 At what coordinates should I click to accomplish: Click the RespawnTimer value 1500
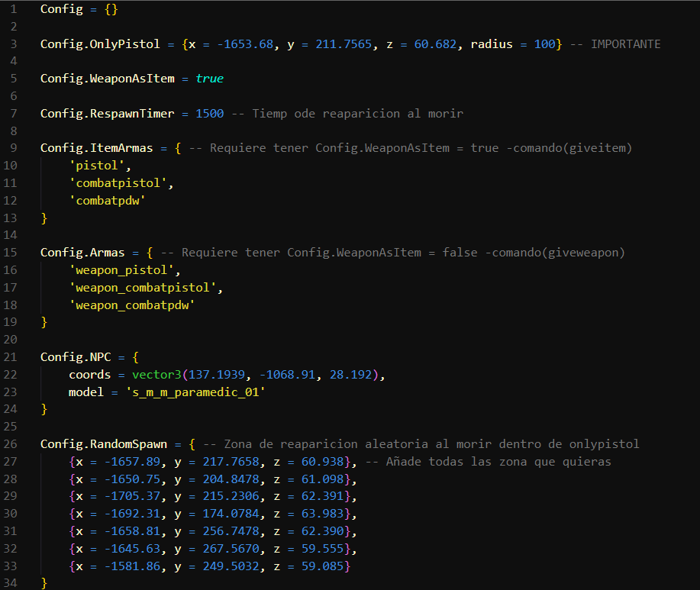pyautogui.click(x=209, y=114)
